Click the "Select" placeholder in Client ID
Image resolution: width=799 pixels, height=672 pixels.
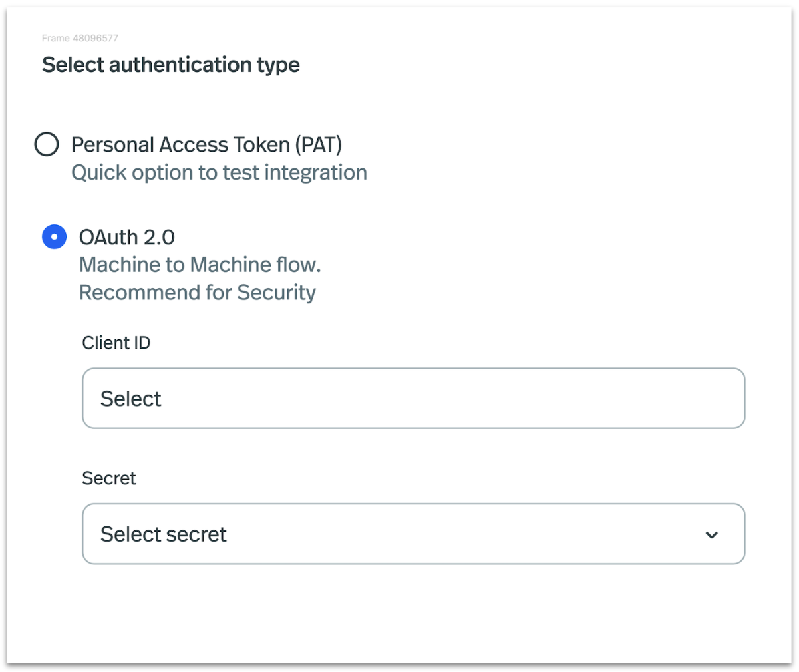click(130, 399)
